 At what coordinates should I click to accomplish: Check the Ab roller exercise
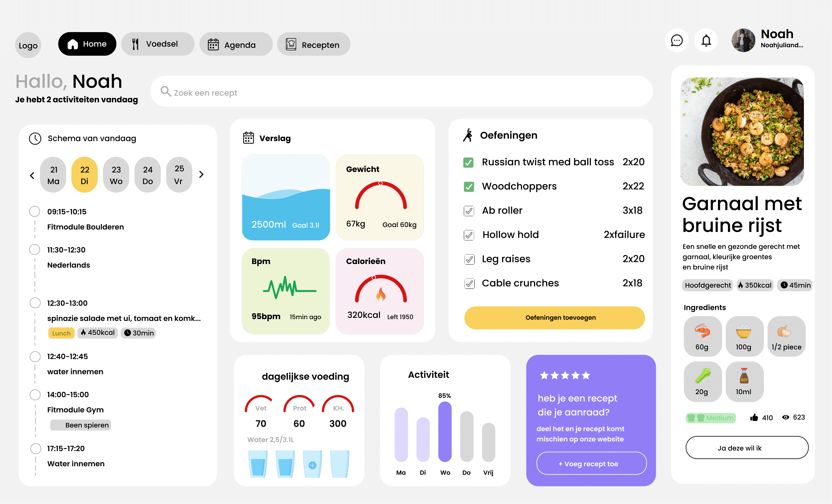469,211
